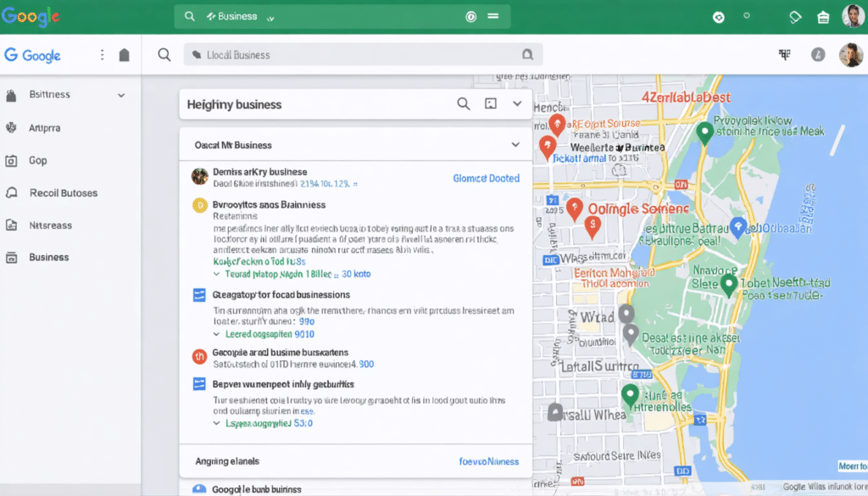Screen dimensions: 868x496
Task: Click the image icon in the Heighny business header
Action: coord(491,103)
